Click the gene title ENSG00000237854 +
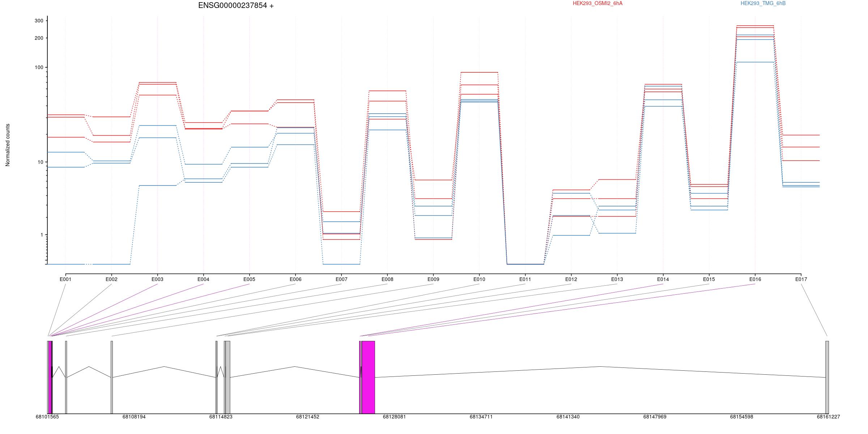The width and height of the screenshot is (868, 434). click(x=236, y=5)
